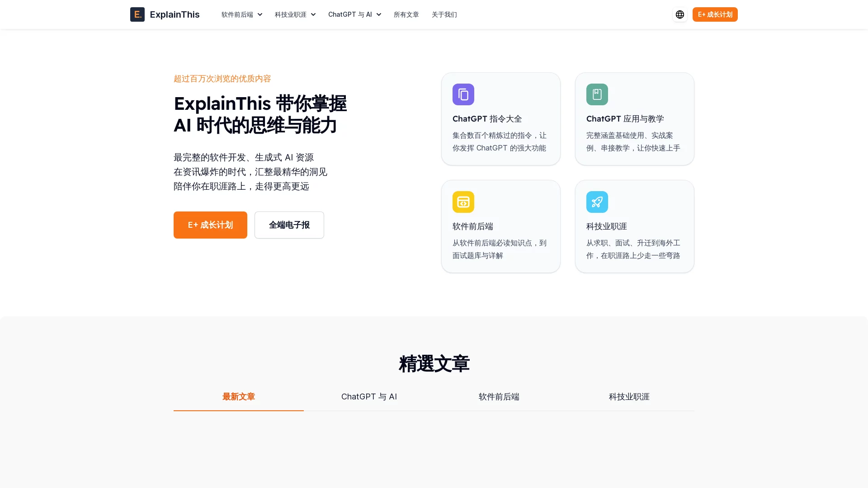Viewport: 868px width, 488px height.
Task: Open the 关于我们 page link
Action: [444, 14]
